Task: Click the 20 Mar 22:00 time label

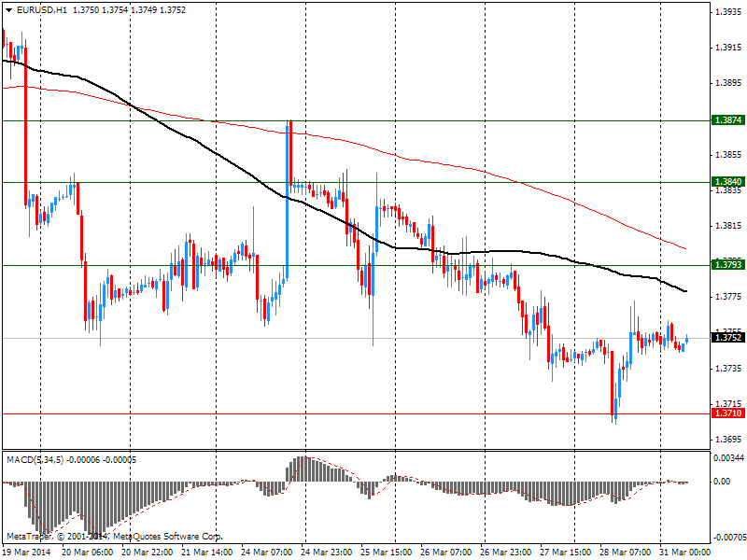Action: (148, 553)
